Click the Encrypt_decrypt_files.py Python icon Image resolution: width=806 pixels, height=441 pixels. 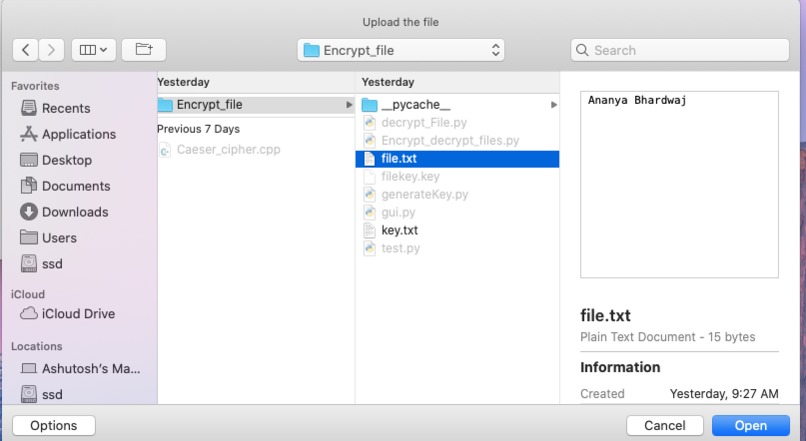(x=370, y=140)
